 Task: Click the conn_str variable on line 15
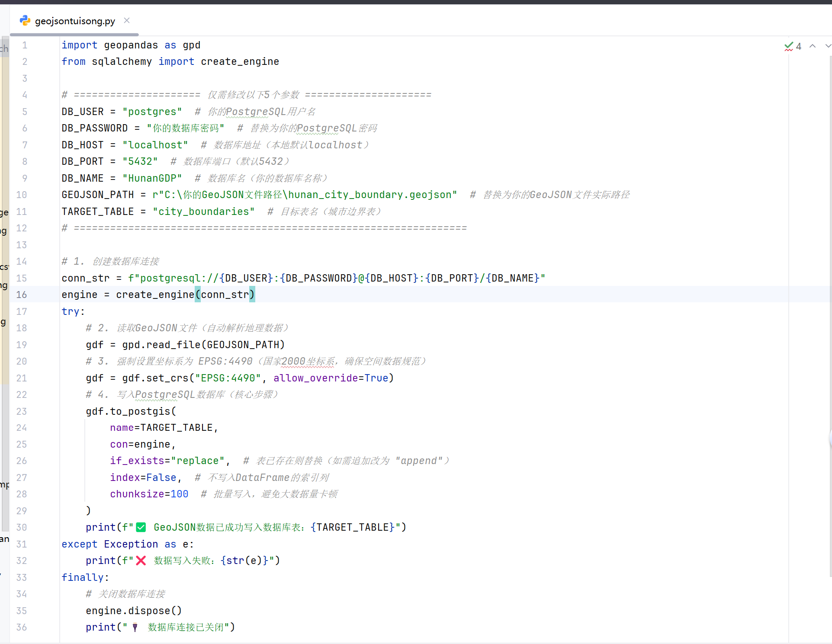point(86,278)
